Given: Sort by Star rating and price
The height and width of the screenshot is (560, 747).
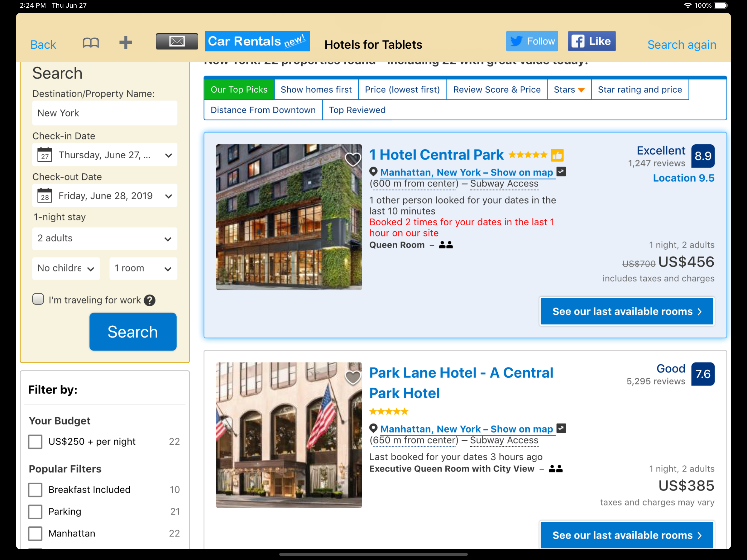Looking at the screenshot, I should coord(640,89).
